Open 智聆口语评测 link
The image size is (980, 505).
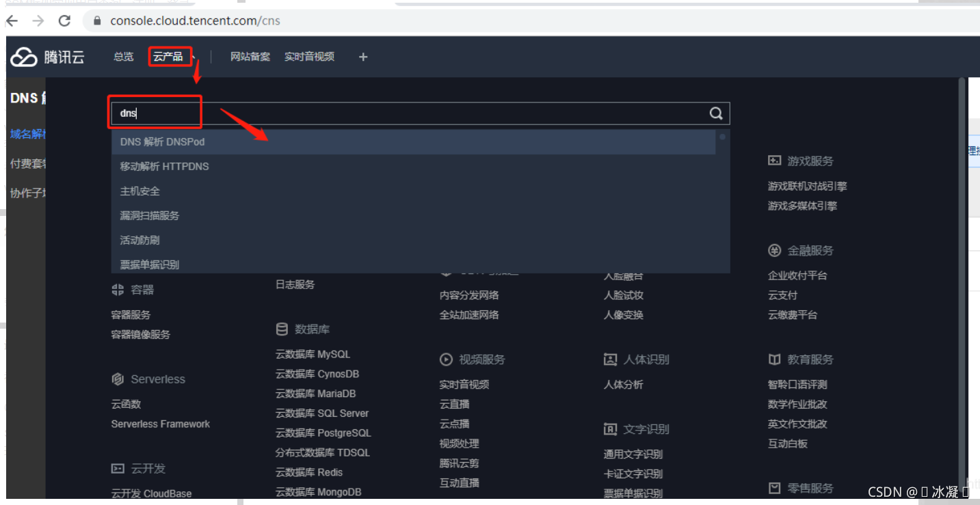797,385
